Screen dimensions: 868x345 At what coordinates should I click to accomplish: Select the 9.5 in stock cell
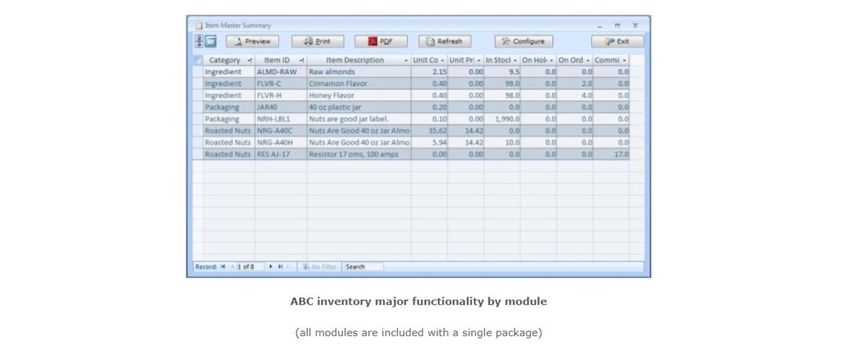(502, 72)
